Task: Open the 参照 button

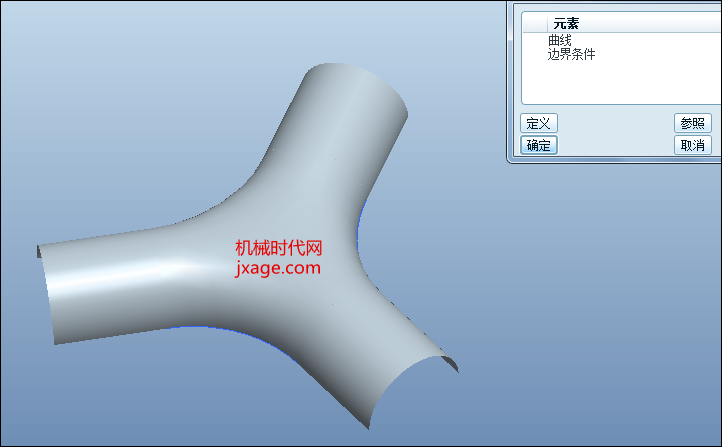Action: (x=693, y=123)
